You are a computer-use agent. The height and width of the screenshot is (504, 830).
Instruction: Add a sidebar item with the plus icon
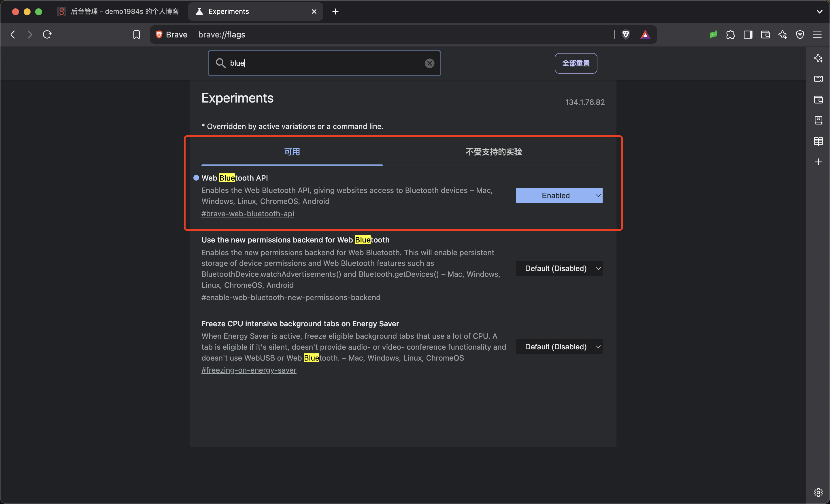818,162
